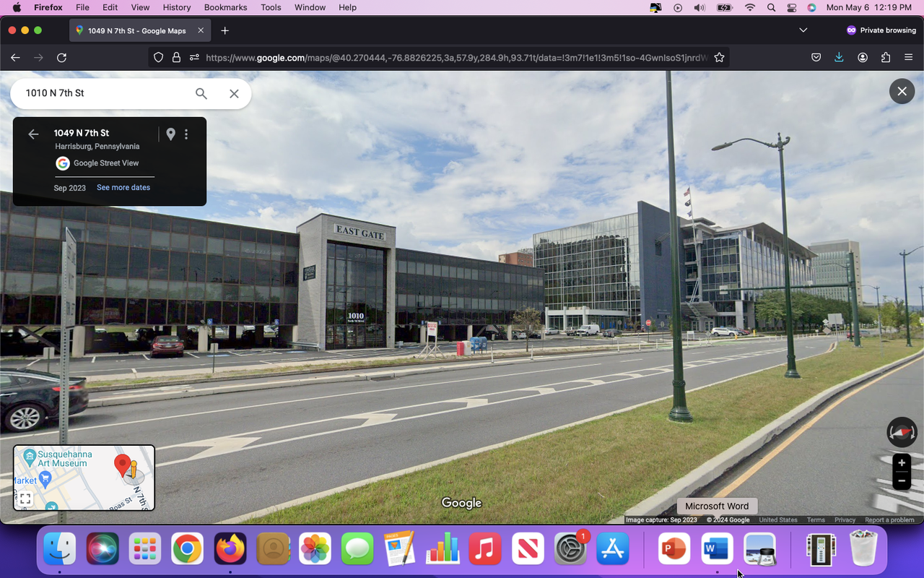Open the Edit menu
This screenshot has height=578, width=924.
tap(110, 7)
